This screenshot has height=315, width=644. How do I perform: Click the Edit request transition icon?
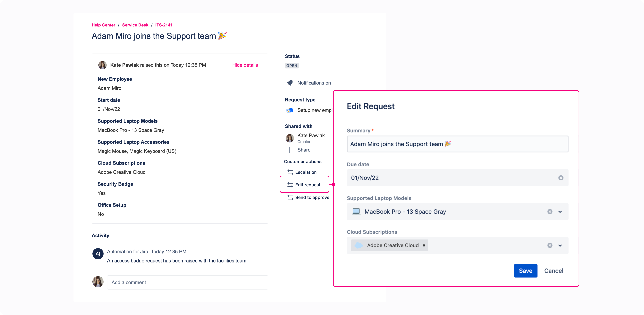[290, 185]
